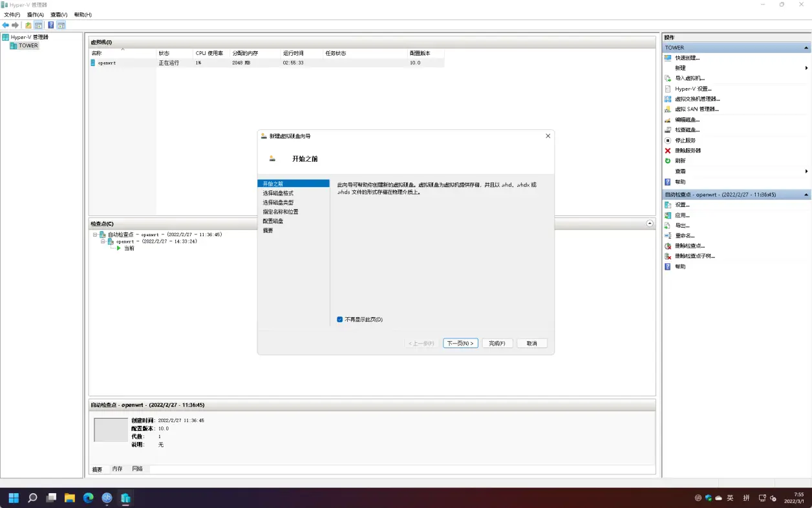This screenshot has height=508, width=812.
Task: Click the OneDrive cloud tray icon
Action: pos(718,498)
